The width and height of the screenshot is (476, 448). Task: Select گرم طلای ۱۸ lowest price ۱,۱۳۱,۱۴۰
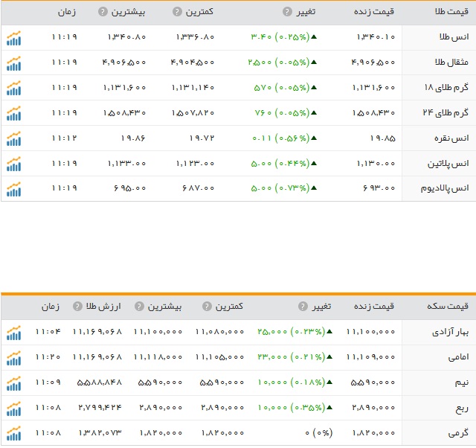(193, 88)
